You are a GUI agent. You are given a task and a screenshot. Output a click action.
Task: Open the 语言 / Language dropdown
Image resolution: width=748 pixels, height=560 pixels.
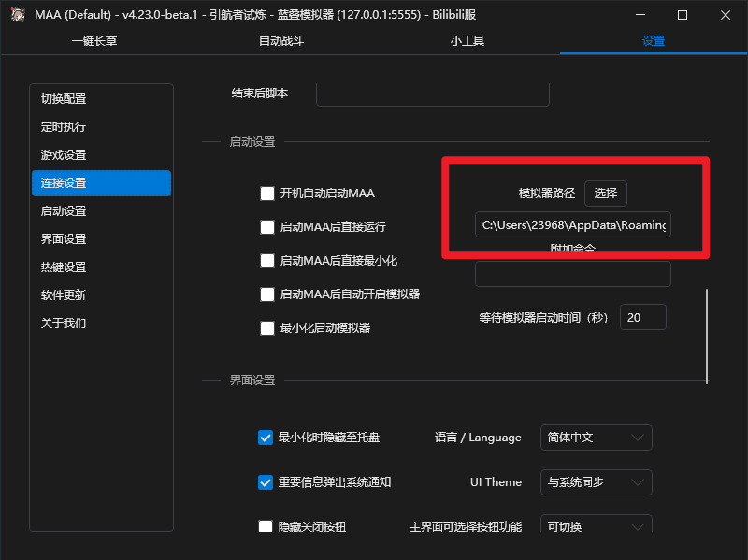[x=596, y=438]
